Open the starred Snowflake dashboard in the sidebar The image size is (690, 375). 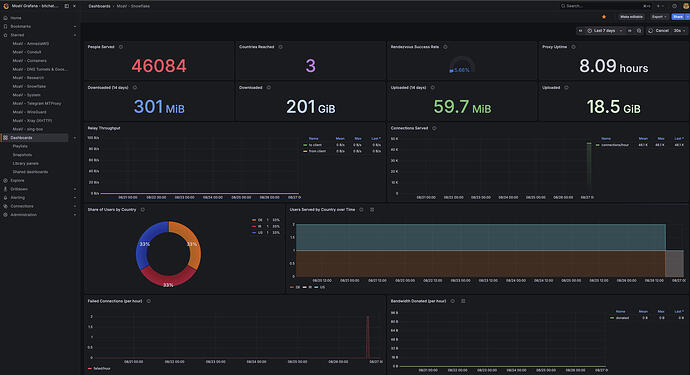tap(29, 86)
